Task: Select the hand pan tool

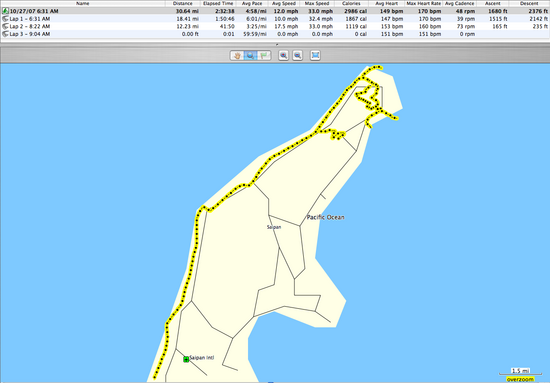Action: [237, 55]
